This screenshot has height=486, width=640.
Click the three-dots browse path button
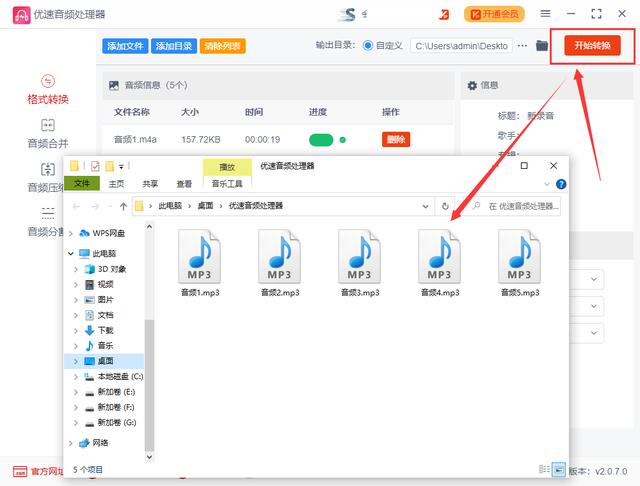point(522,46)
